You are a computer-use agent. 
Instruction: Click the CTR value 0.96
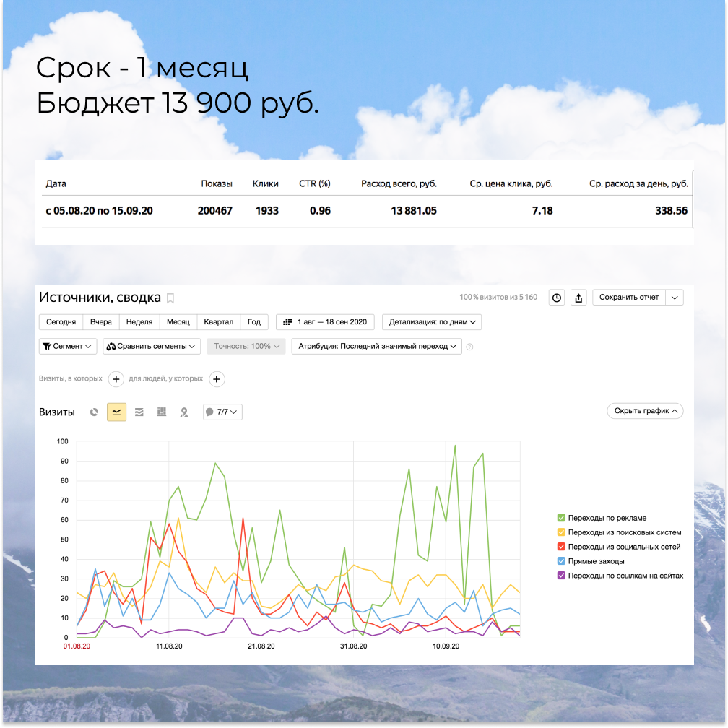(321, 211)
